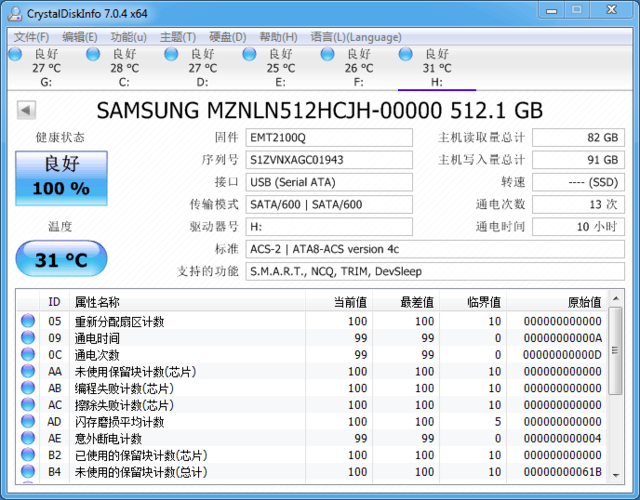Click the power on count 13 次
The height and width of the screenshot is (500, 640).
(x=578, y=204)
